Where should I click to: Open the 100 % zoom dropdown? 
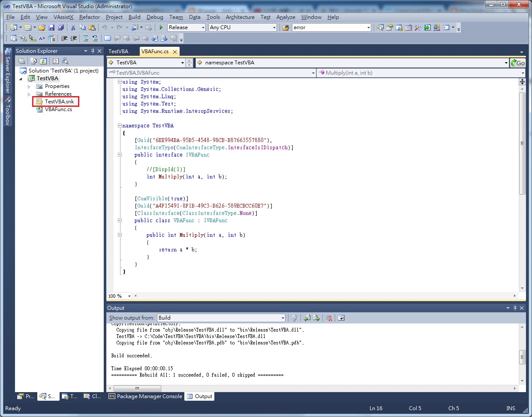(129, 296)
